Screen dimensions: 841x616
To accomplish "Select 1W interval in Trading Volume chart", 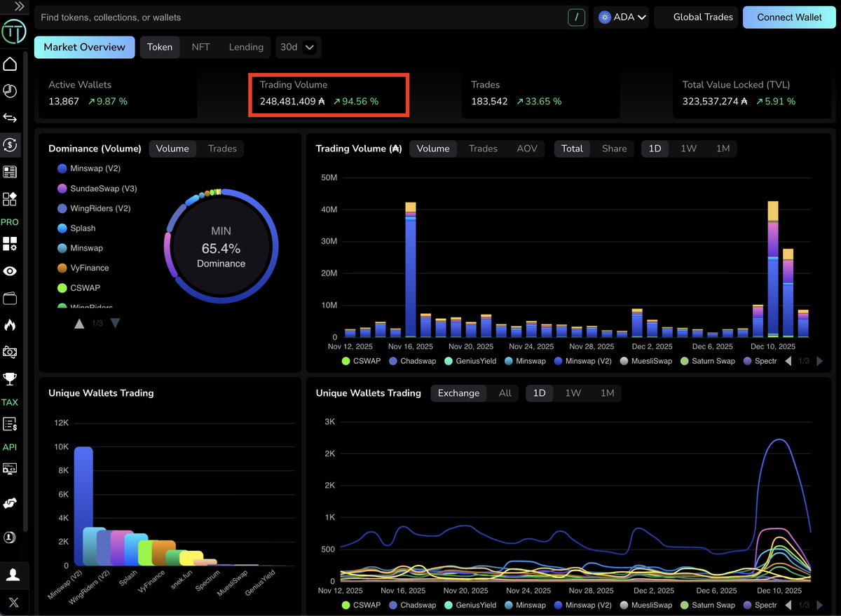I will [688, 149].
